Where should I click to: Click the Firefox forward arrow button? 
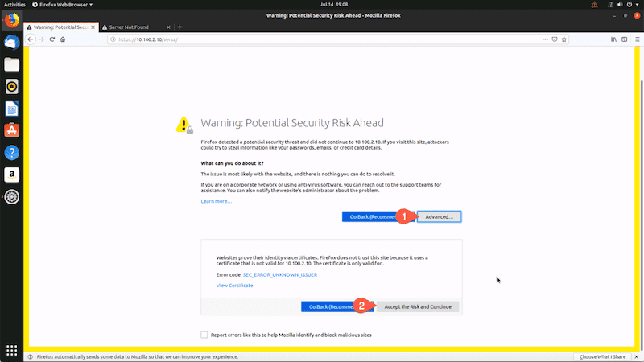tap(42, 39)
